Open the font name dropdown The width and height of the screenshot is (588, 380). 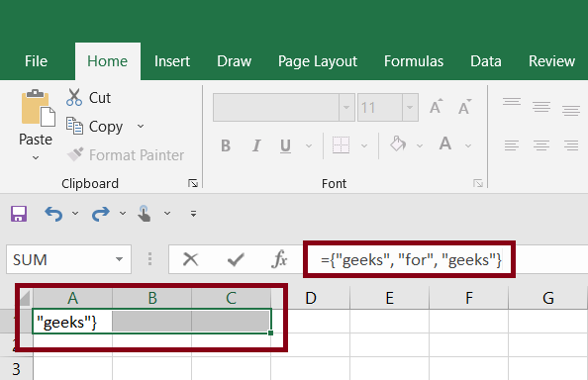pyautogui.click(x=346, y=107)
